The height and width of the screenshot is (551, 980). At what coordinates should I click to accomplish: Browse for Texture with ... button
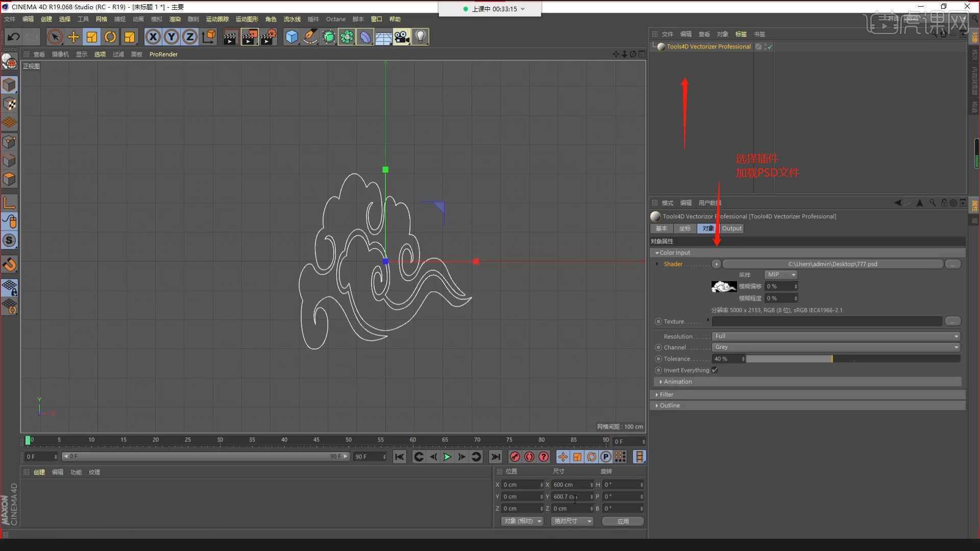(x=952, y=321)
